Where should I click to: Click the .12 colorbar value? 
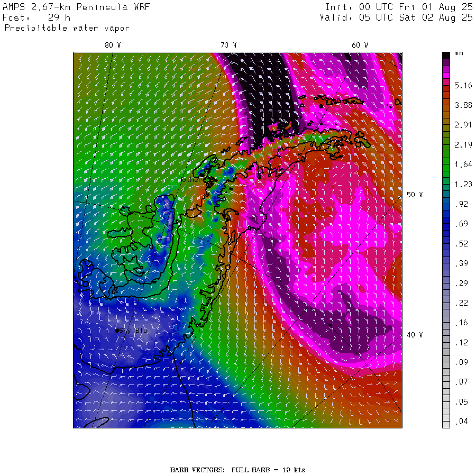click(x=462, y=343)
